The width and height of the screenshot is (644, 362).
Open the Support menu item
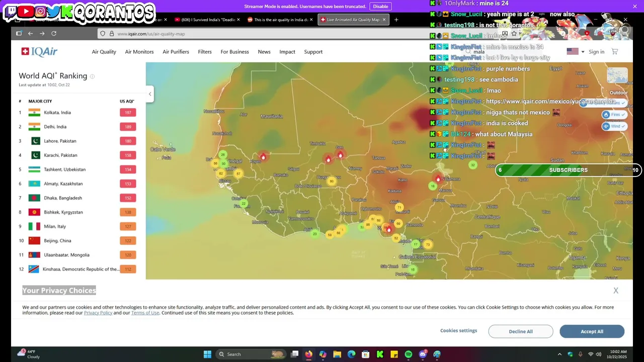[x=313, y=52]
